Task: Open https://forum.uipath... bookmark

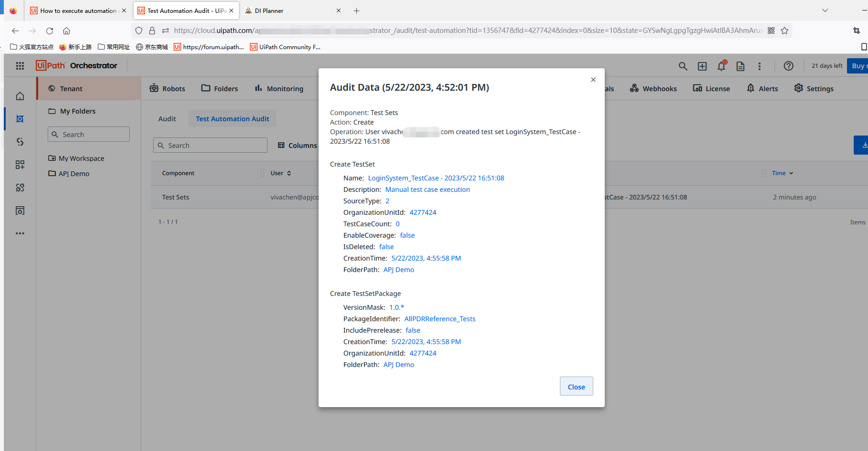Action: (209, 47)
